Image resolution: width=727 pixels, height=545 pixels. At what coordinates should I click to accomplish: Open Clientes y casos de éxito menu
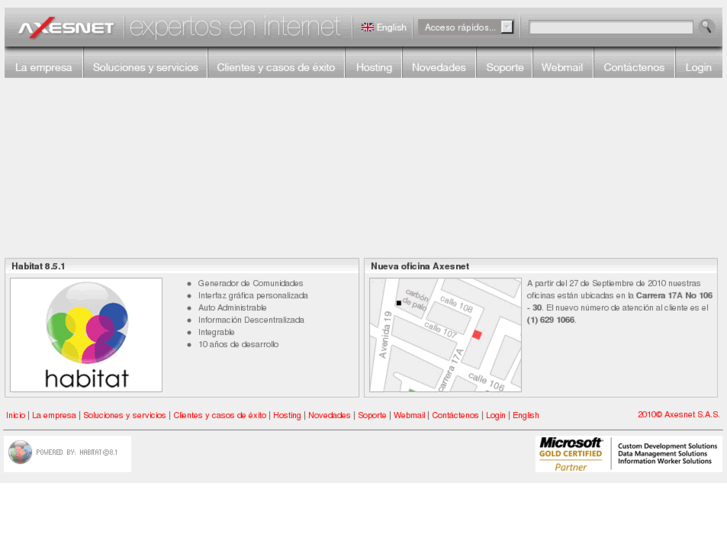point(276,67)
